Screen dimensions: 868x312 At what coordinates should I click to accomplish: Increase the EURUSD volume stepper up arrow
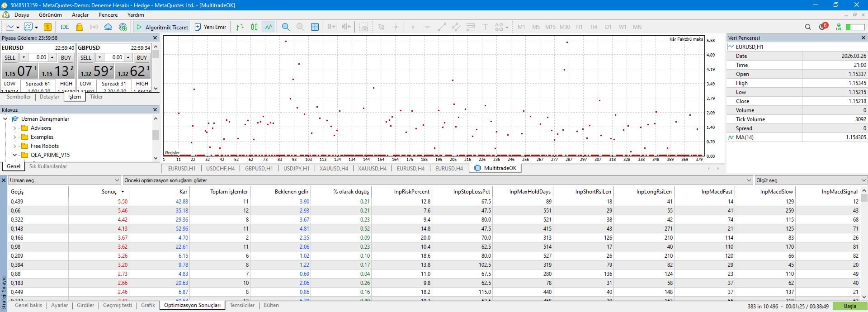click(x=52, y=57)
